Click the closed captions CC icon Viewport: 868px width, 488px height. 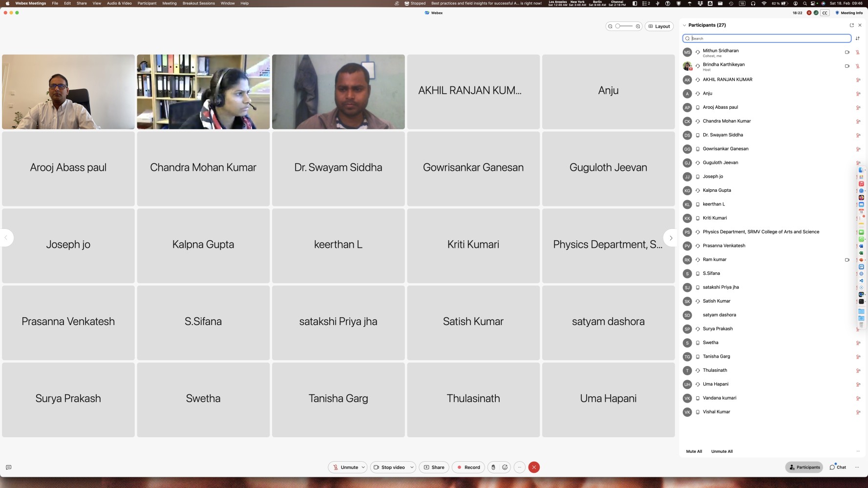click(x=825, y=13)
